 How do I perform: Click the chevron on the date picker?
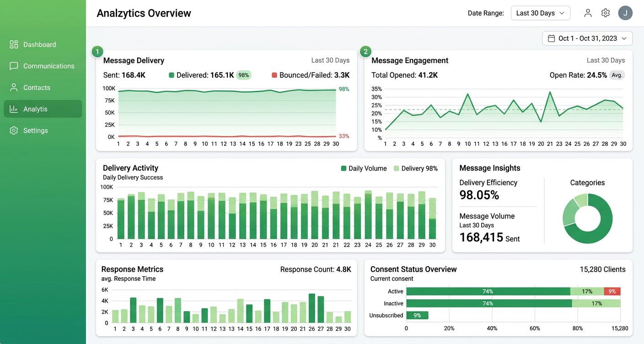[x=624, y=38]
